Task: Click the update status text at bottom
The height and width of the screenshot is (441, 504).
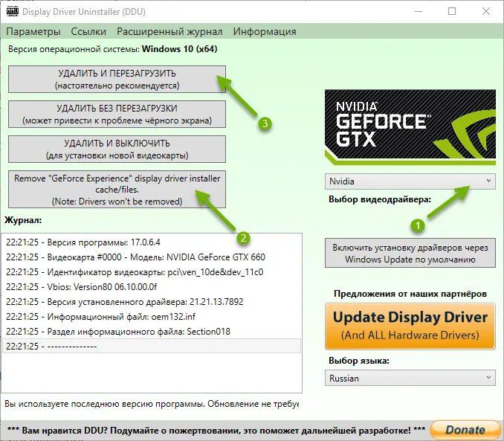Action: coord(152,404)
